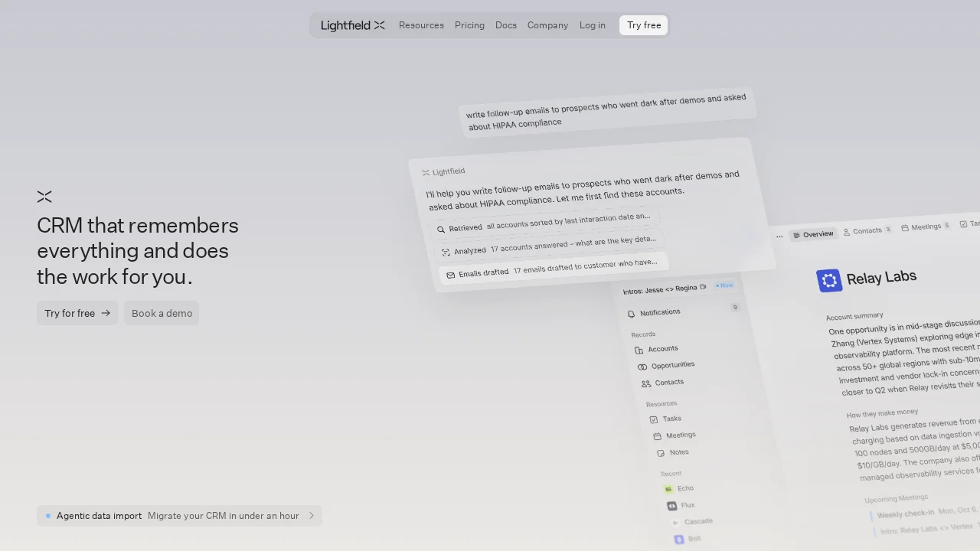Image resolution: width=980 pixels, height=551 pixels.
Task: Switch to the Overview tab
Action: (813, 234)
